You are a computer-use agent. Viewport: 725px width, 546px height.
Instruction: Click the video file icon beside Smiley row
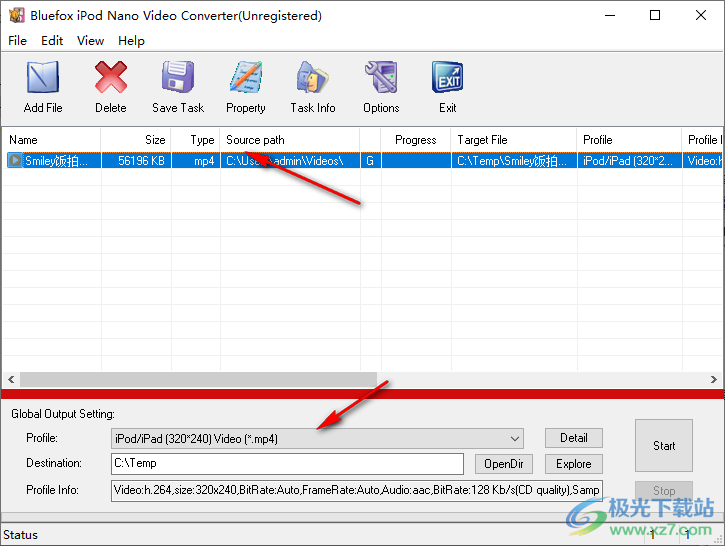(x=15, y=160)
